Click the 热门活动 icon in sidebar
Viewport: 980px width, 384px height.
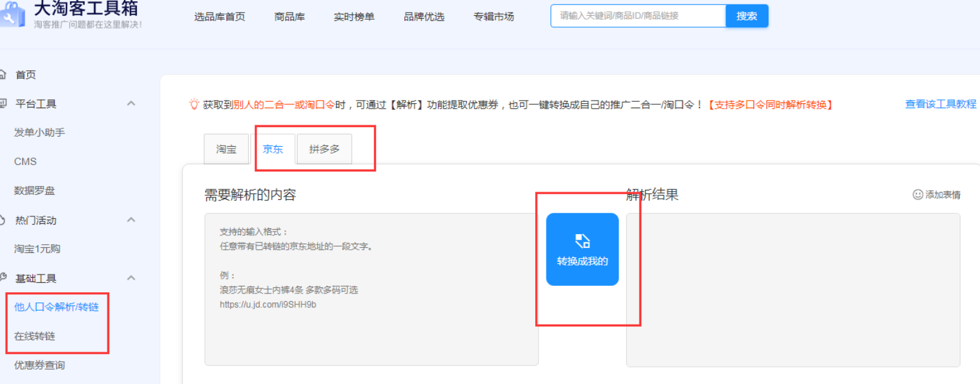click(x=3, y=220)
